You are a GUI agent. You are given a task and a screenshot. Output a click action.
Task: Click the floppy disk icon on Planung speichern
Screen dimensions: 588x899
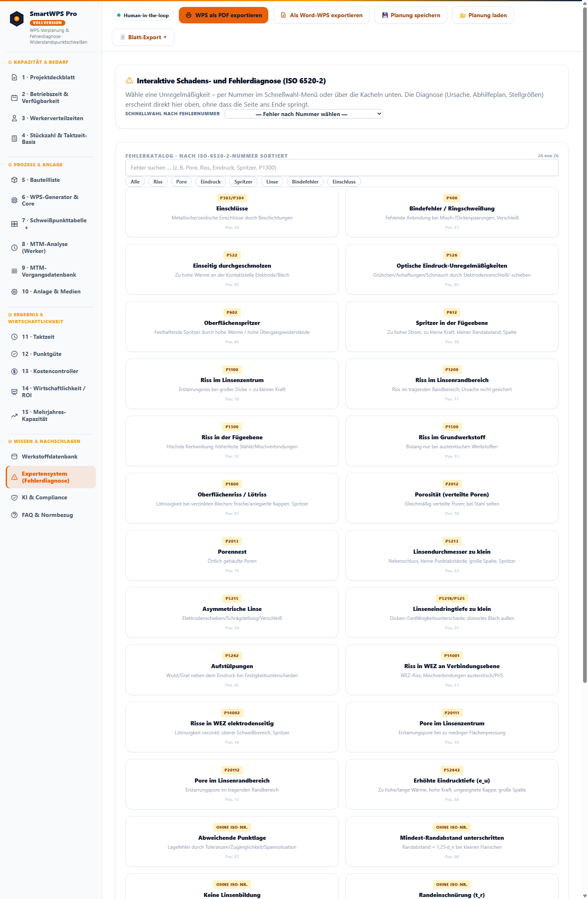[x=385, y=15]
